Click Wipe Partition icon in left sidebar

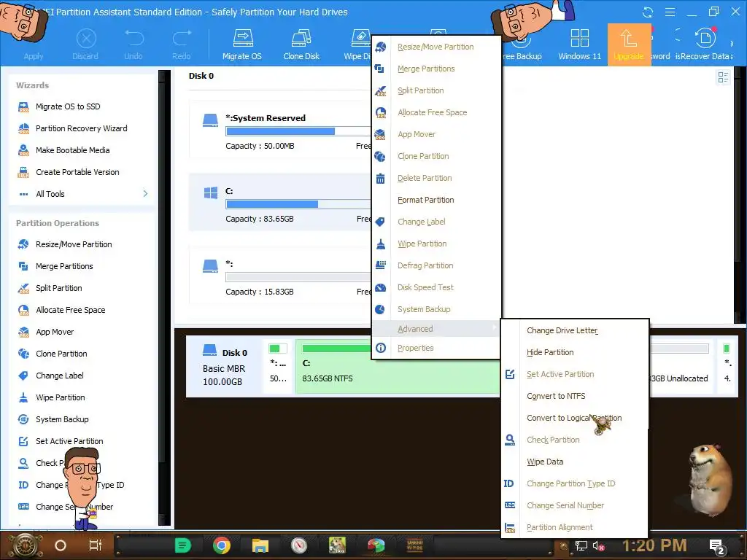click(x=23, y=397)
